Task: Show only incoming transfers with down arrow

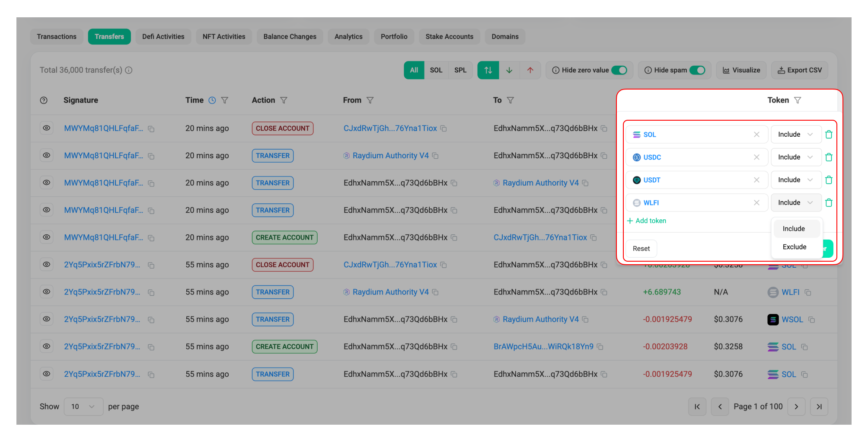Action: 509,70
